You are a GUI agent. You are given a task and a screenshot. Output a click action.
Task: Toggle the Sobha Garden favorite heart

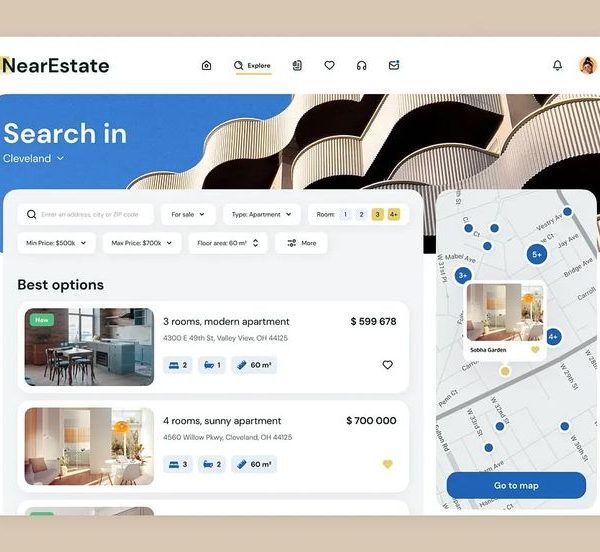click(535, 350)
